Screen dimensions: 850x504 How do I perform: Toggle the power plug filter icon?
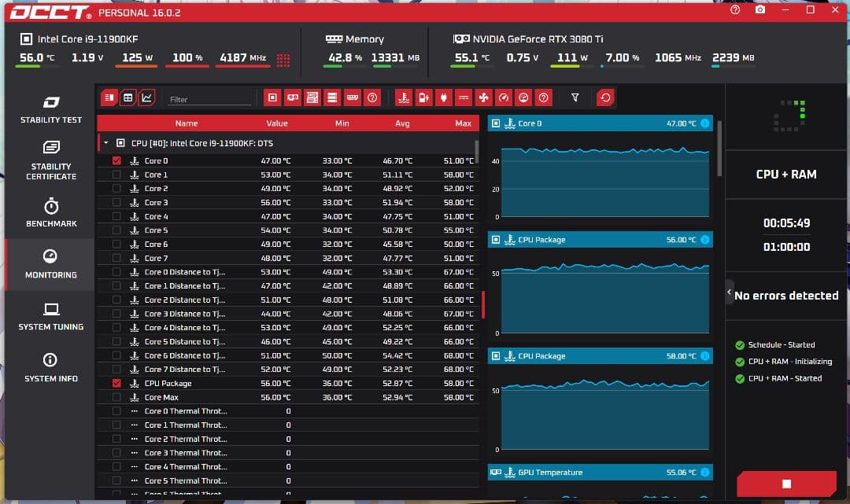point(444,98)
